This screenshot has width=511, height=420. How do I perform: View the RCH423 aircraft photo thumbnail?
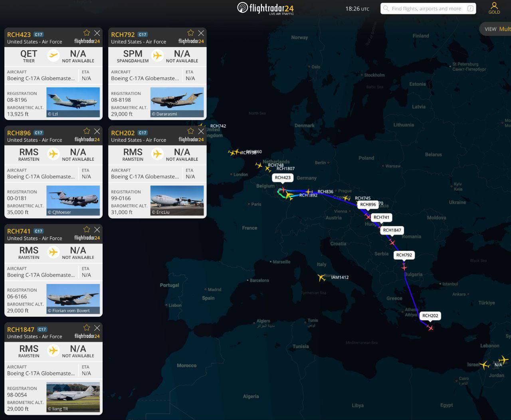tap(73, 102)
